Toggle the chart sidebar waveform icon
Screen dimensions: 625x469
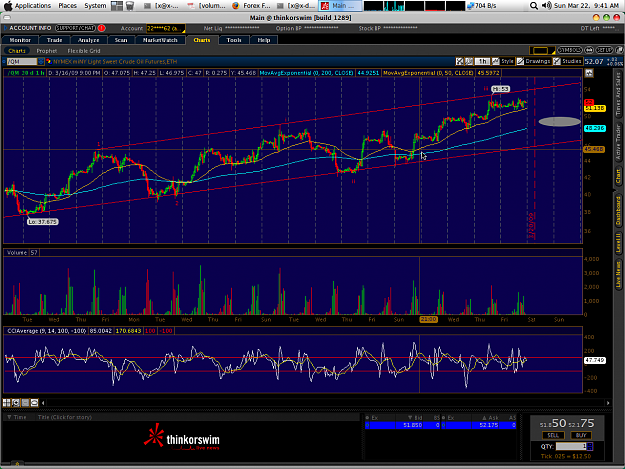coord(589,73)
